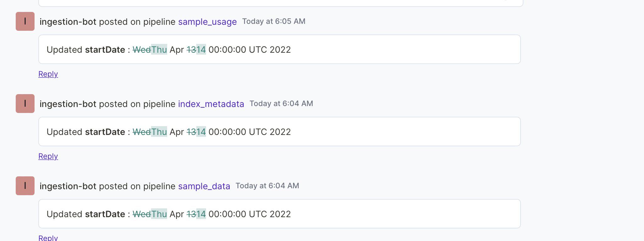Click the ingestion-bot name on the index_metadata post
The width and height of the screenshot is (644, 241).
coord(68,104)
